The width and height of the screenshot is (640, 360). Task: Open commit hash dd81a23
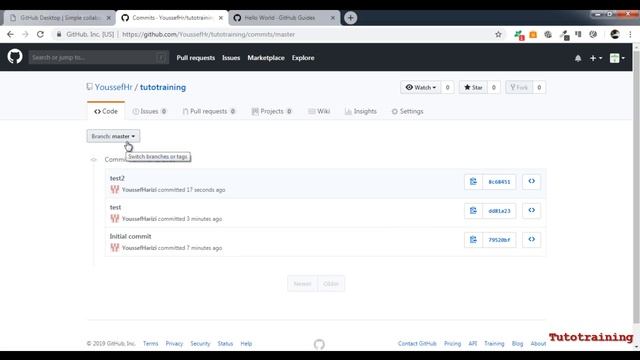(x=499, y=211)
